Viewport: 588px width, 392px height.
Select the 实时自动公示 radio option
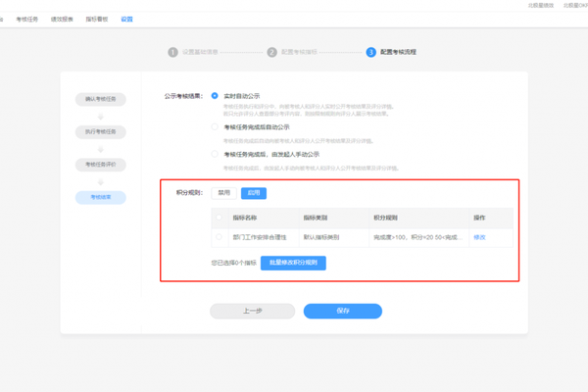click(x=216, y=96)
